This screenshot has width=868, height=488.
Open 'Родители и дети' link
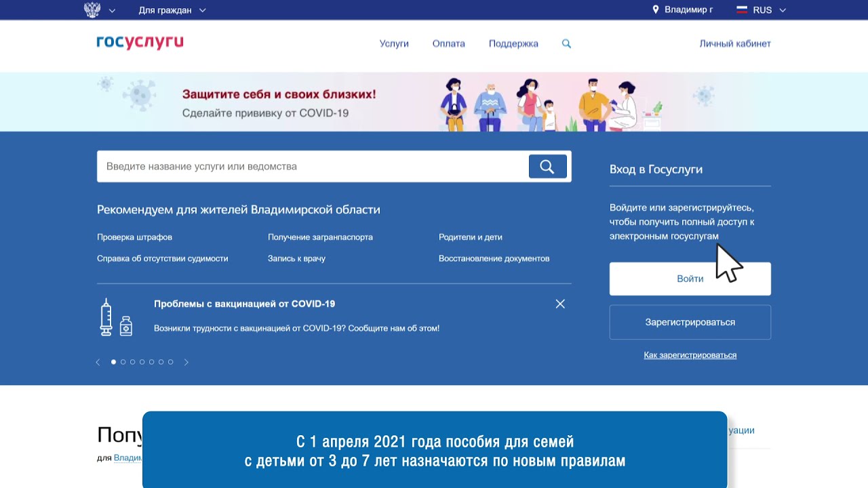tap(471, 237)
